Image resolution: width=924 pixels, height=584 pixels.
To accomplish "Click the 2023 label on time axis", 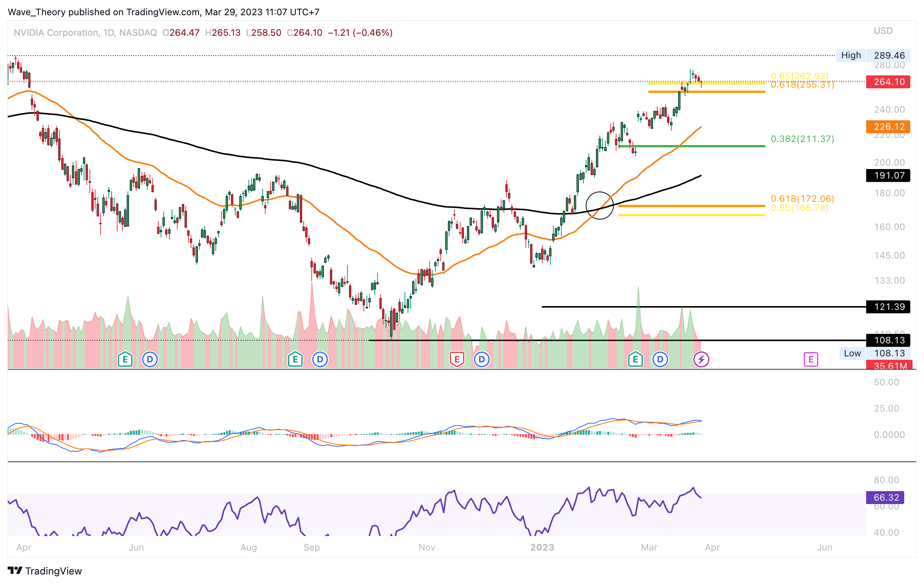I will pyautogui.click(x=542, y=547).
